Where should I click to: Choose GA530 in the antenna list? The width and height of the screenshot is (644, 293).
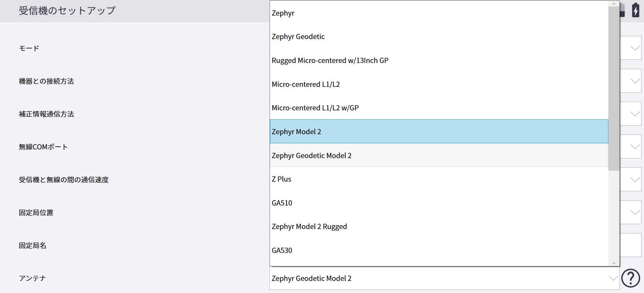(282, 250)
